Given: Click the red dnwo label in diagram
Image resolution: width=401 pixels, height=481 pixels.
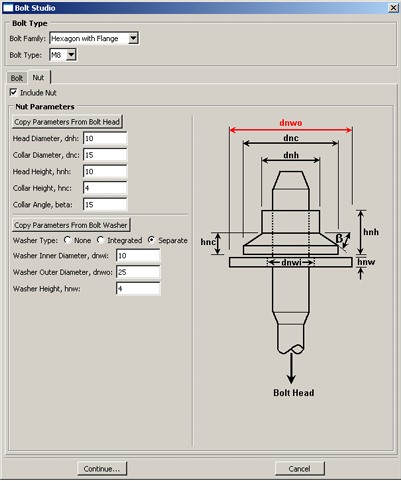Looking at the screenshot, I should pos(291,123).
